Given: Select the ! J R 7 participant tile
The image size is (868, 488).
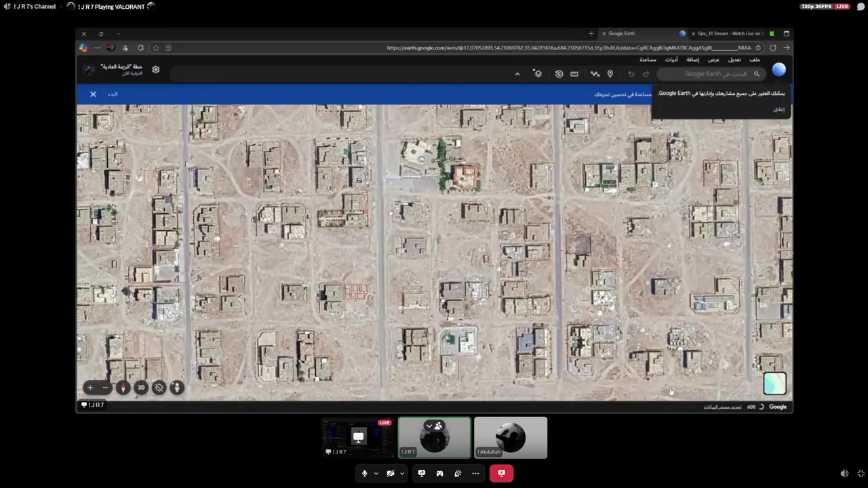Looking at the screenshot, I should 435,438.
